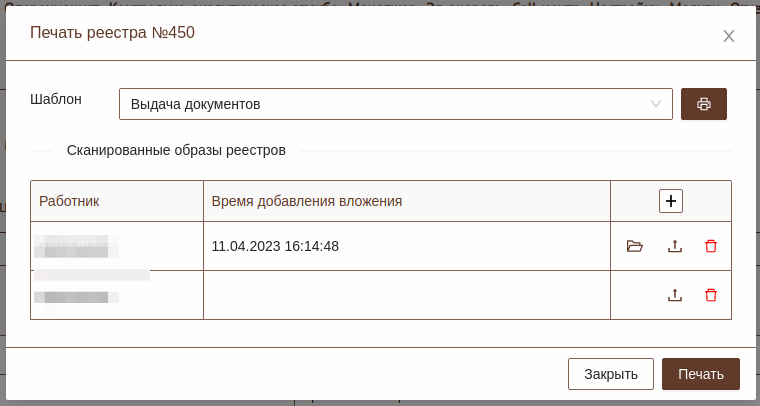Select the 11.04.2023 16:14:48 timestamp cell
The width and height of the screenshot is (760, 406).
(x=275, y=246)
